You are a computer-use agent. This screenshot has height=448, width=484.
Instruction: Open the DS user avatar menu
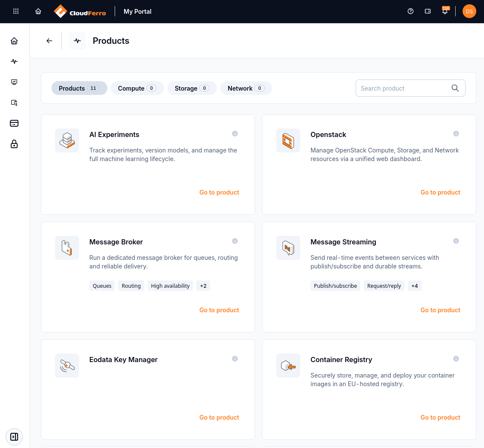469,12
